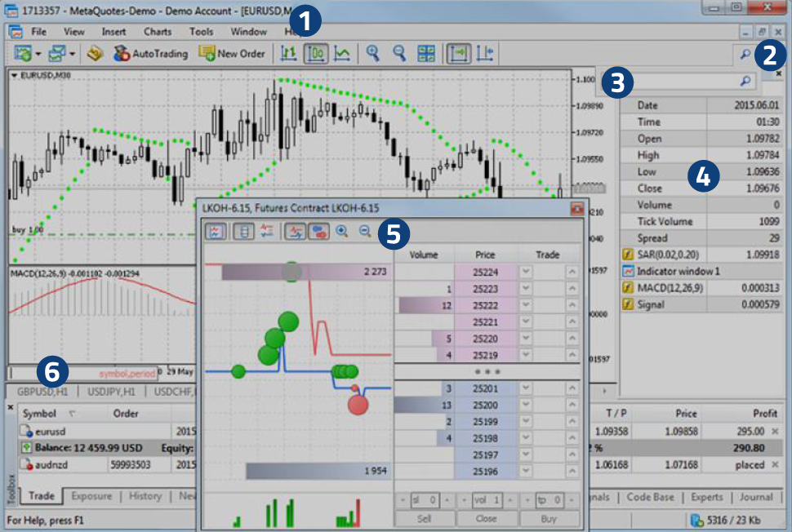Open the Code Base tab in Toolbox
This screenshot has width=792, height=532.
click(x=650, y=497)
